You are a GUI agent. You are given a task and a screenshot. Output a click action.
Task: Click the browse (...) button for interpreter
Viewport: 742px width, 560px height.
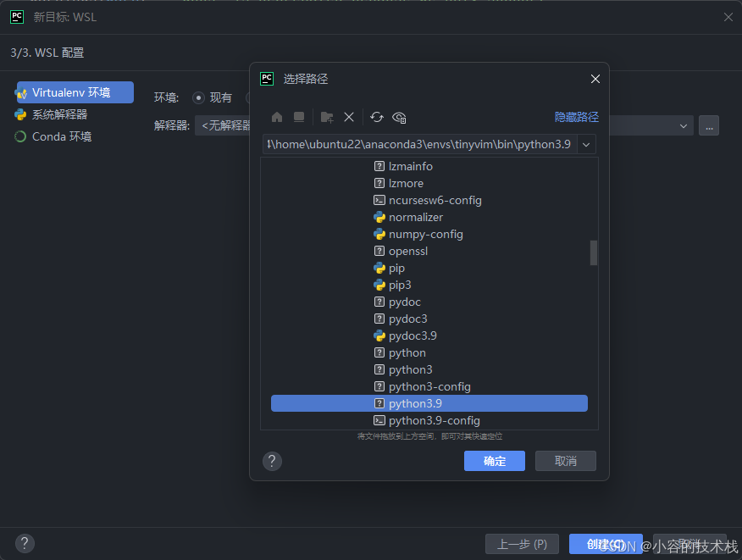coord(709,126)
